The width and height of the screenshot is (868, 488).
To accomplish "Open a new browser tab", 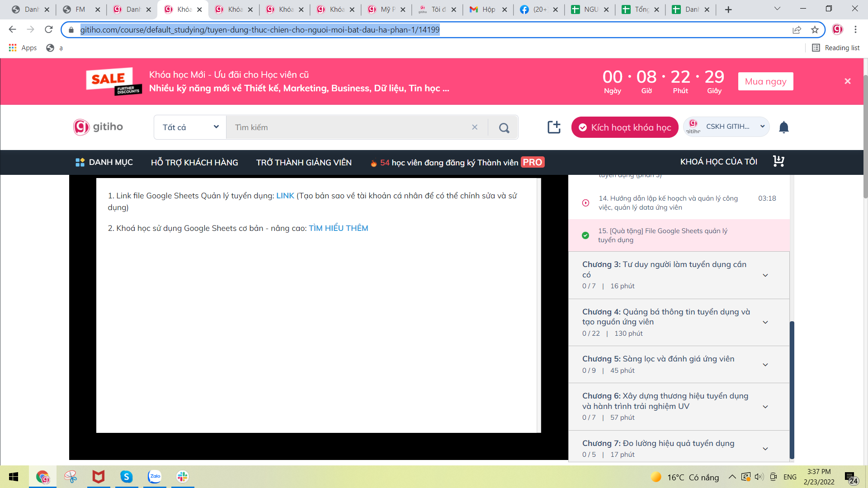I will coord(728,9).
